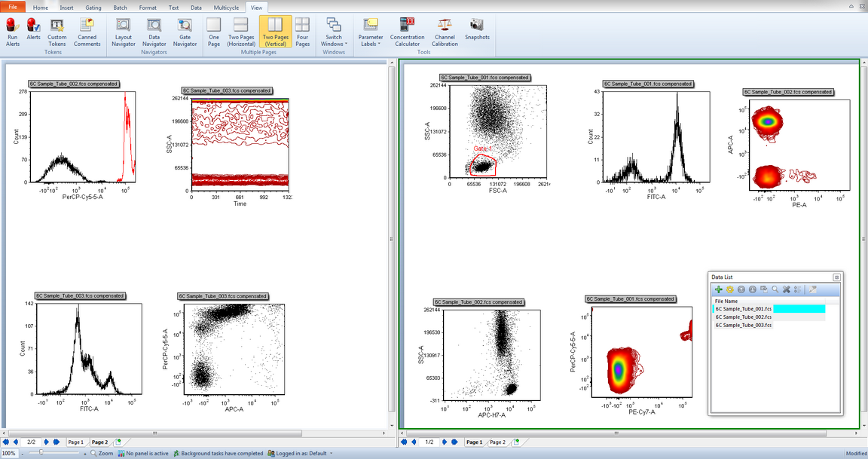Open Channel Calibration tool
Image resolution: width=868 pixels, height=459 pixels.
[445, 32]
